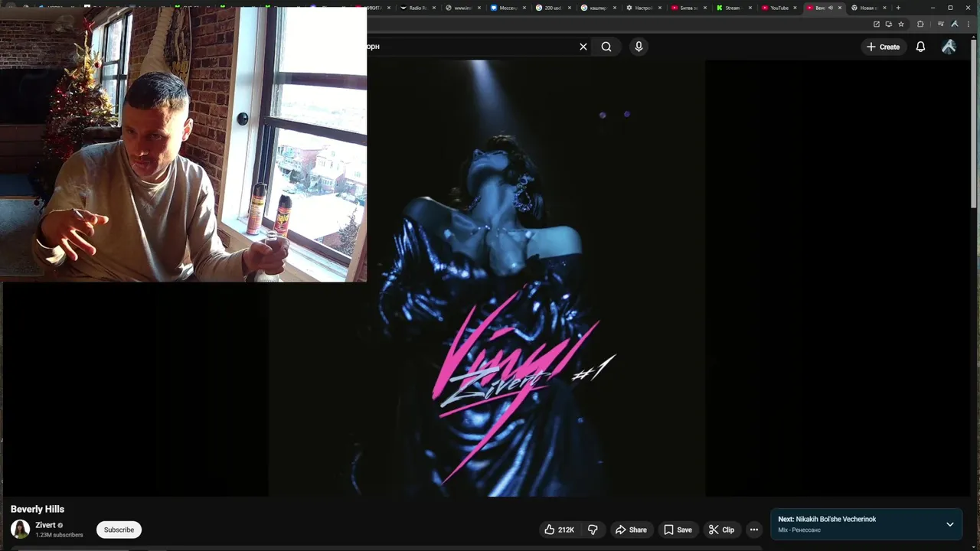Switch to the Настройки browser tab
This screenshot has width=980, height=551.
coord(643,8)
